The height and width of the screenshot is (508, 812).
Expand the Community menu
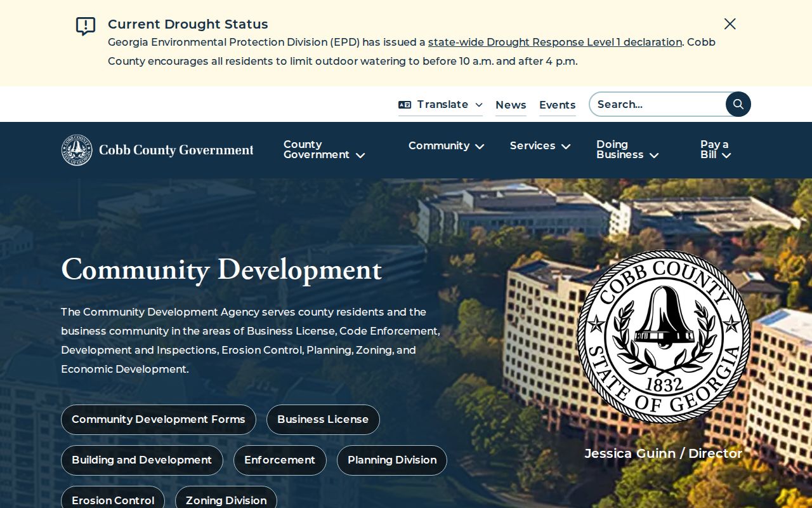pyautogui.click(x=447, y=146)
